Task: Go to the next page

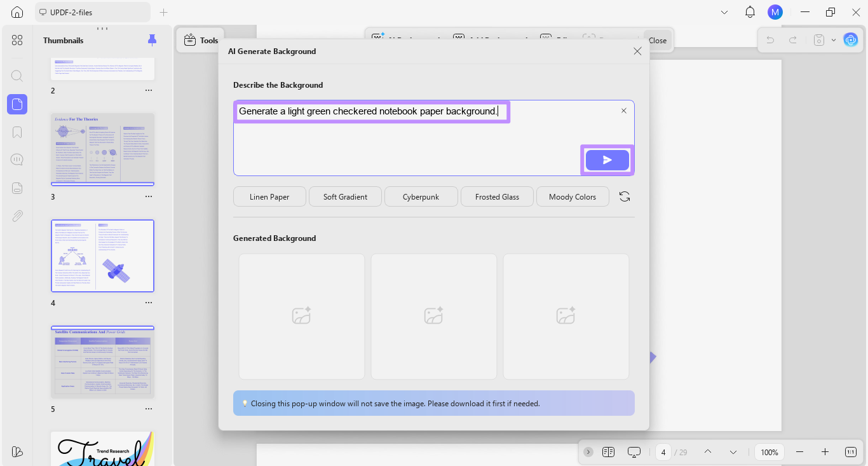Action: pyautogui.click(x=733, y=452)
